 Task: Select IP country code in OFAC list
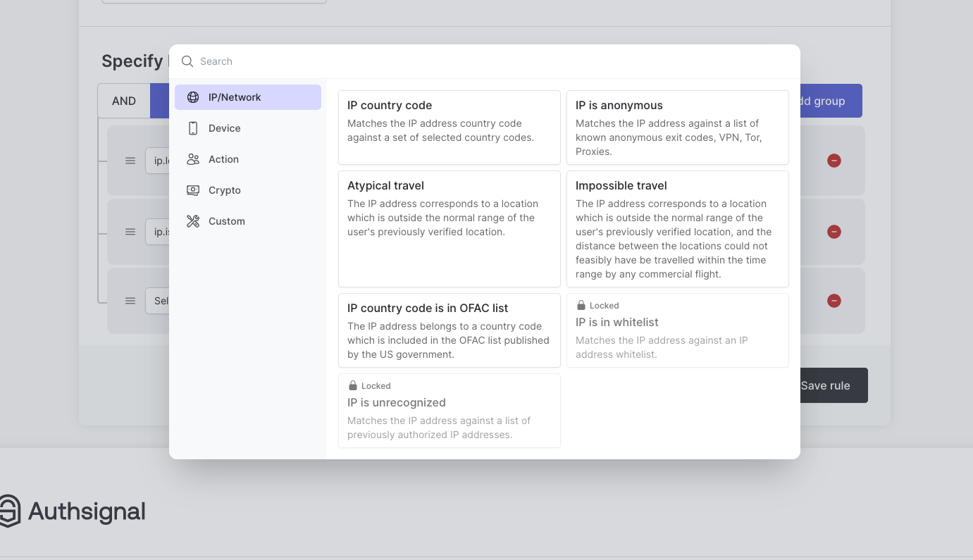(x=450, y=330)
